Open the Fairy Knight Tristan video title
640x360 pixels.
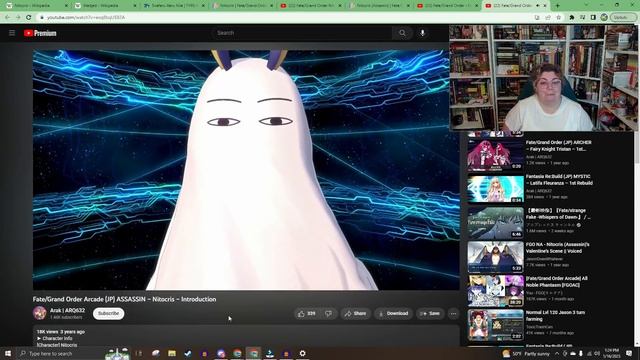558,146
